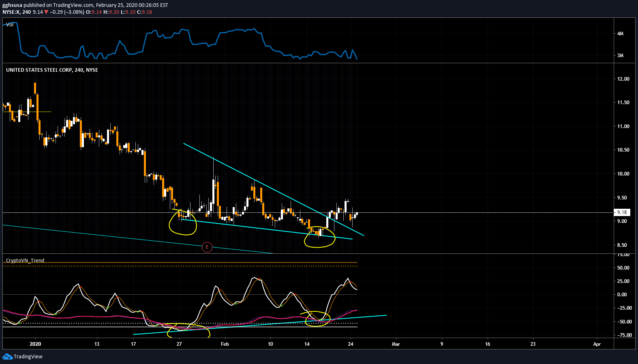Click the indicator axis label −50.00

(624, 322)
